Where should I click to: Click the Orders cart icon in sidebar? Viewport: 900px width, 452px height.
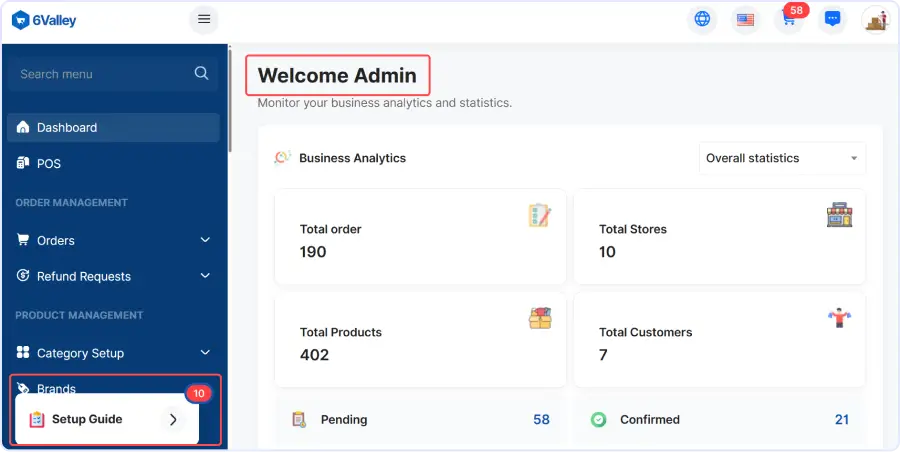click(x=23, y=239)
